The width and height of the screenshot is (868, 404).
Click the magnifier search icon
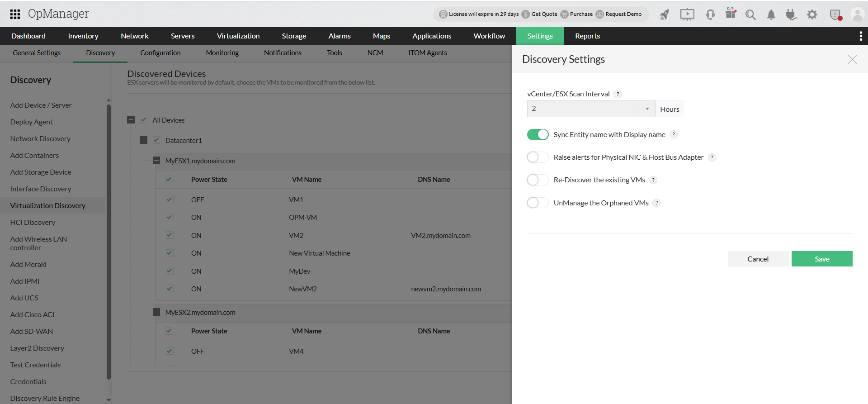[x=750, y=14]
